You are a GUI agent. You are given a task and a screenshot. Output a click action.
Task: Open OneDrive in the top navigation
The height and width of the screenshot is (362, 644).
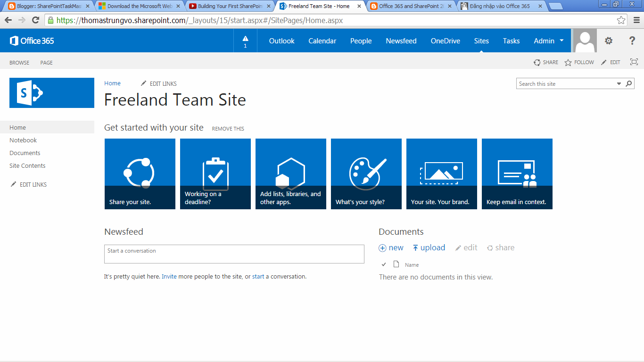446,41
